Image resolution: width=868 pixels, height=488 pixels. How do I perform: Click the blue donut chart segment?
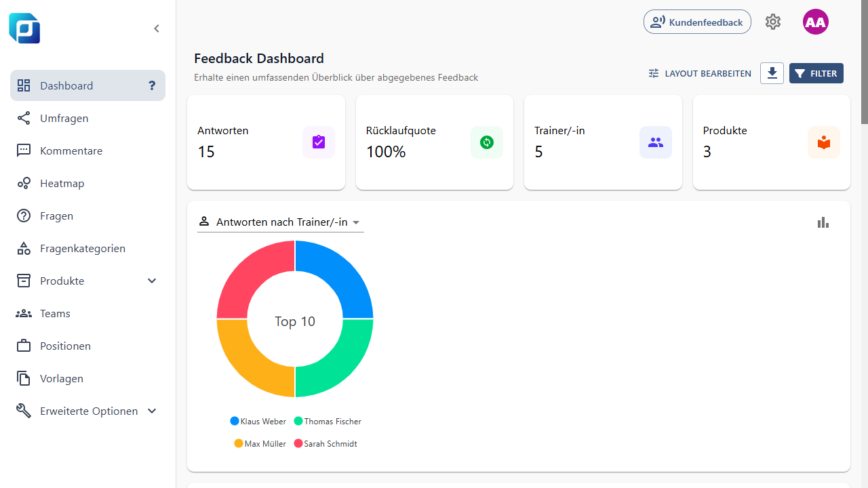pos(341,273)
